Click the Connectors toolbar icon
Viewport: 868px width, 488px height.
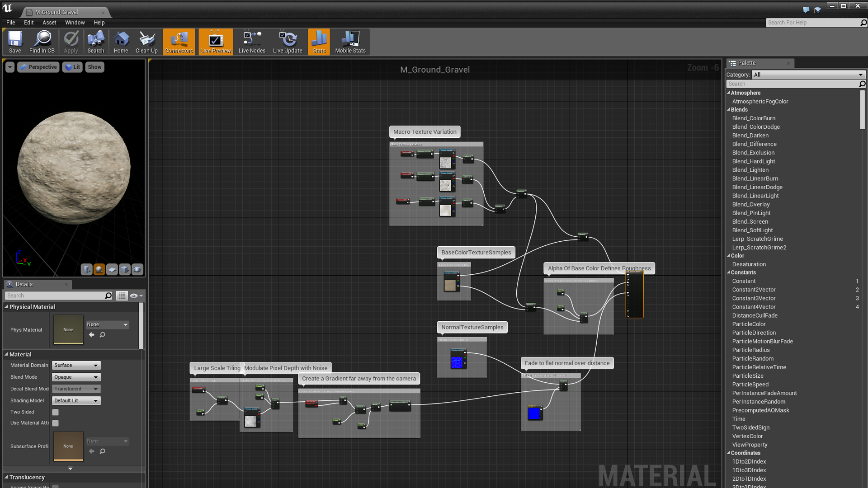pos(179,42)
